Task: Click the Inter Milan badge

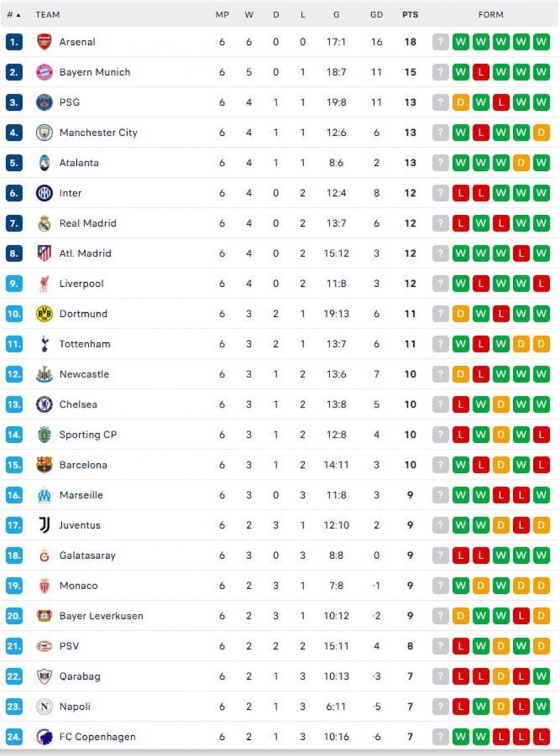Action: (x=44, y=193)
